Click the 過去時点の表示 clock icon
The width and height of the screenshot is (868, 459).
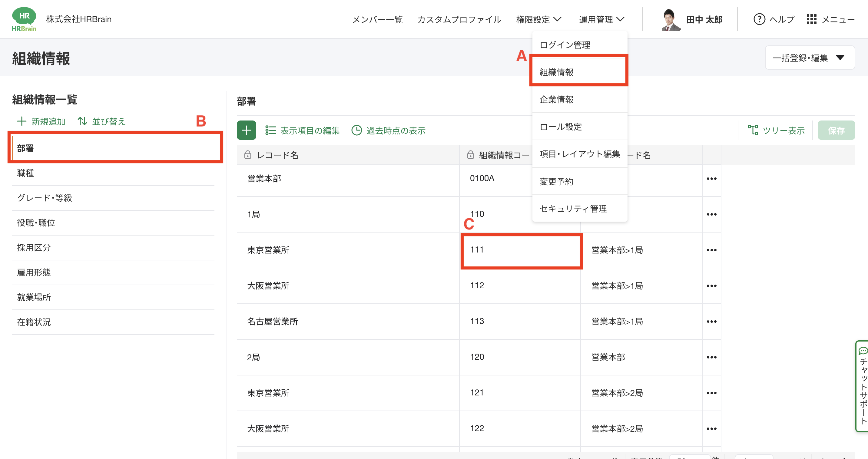pos(356,130)
